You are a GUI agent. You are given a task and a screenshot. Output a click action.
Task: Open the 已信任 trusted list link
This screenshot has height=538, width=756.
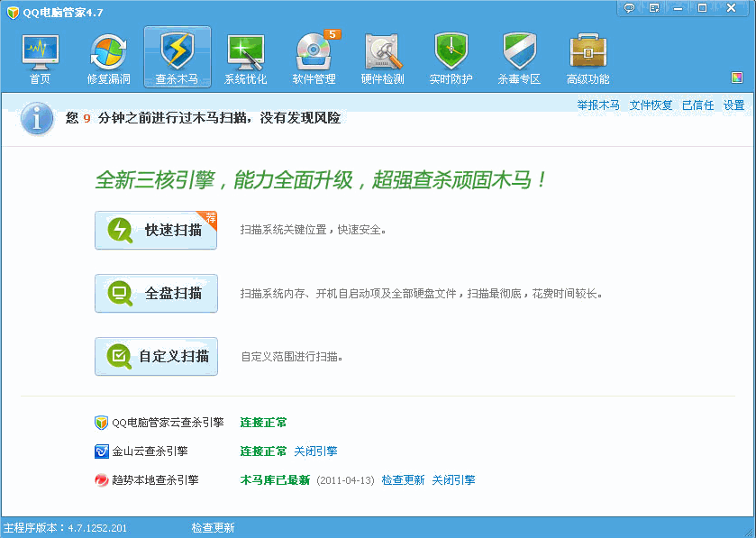[x=697, y=105]
